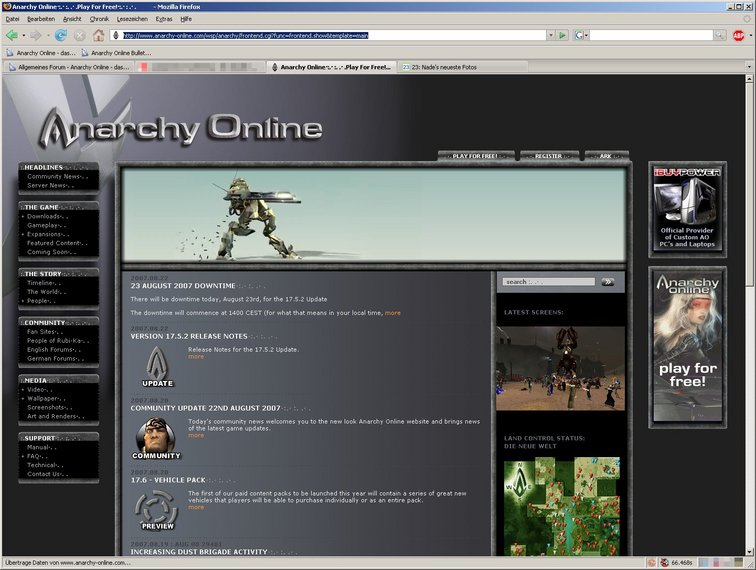Open the back button history dropdown
The image size is (756, 570).
[24, 35]
